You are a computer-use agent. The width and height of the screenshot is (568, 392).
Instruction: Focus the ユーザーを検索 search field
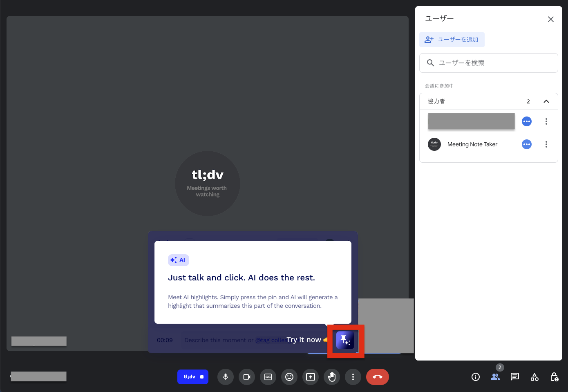pos(489,63)
